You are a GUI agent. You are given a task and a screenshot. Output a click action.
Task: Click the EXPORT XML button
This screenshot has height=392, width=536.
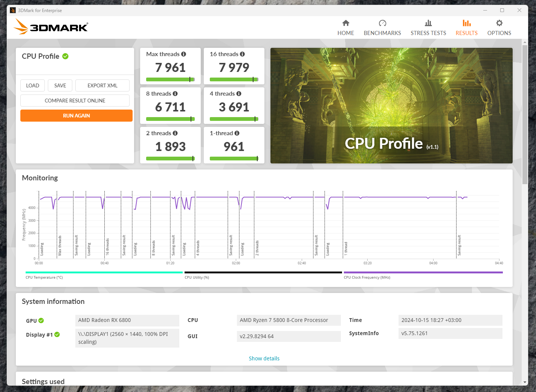[102, 85]
